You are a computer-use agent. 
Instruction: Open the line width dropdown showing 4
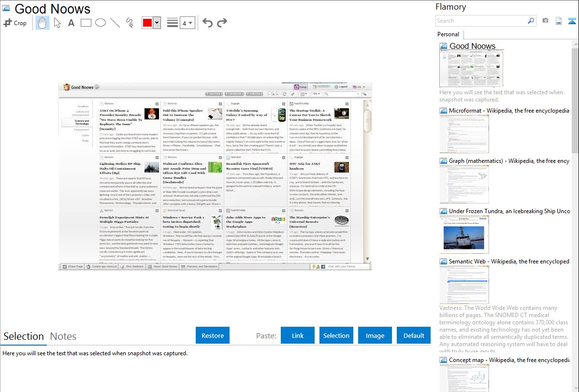point(187,23)
